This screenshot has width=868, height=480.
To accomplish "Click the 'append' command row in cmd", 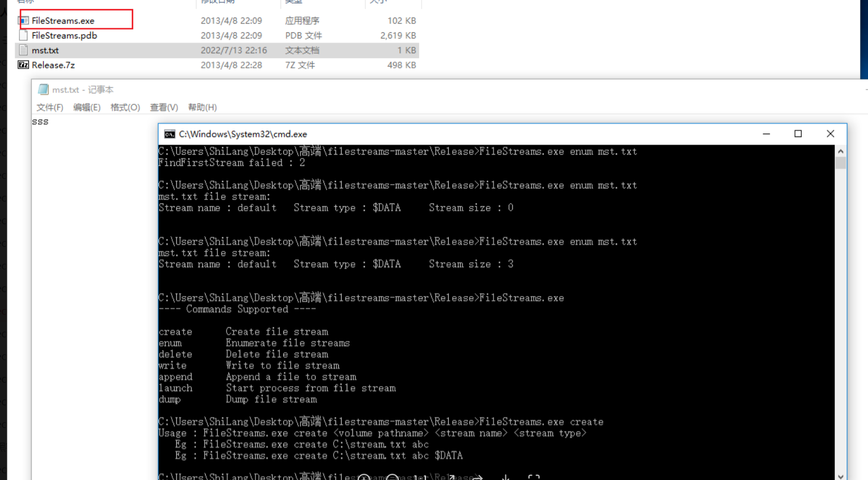I will [258, 377].
